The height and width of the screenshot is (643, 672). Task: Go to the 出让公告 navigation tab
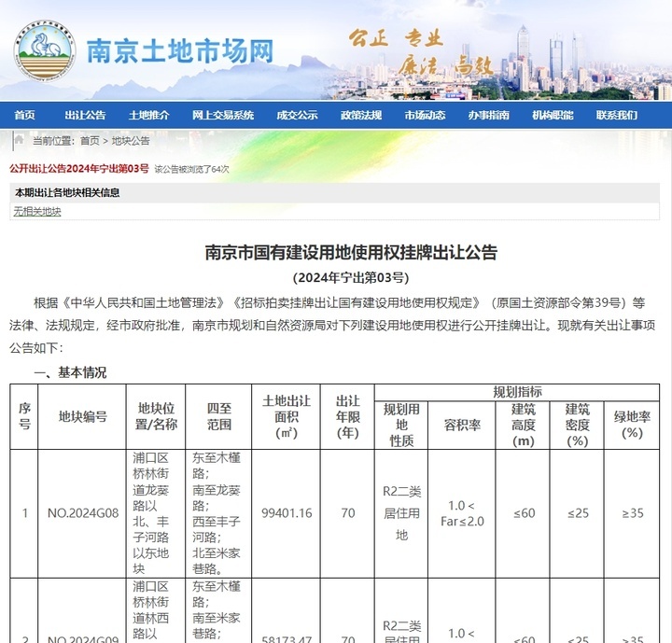click(x=85, y=116)
